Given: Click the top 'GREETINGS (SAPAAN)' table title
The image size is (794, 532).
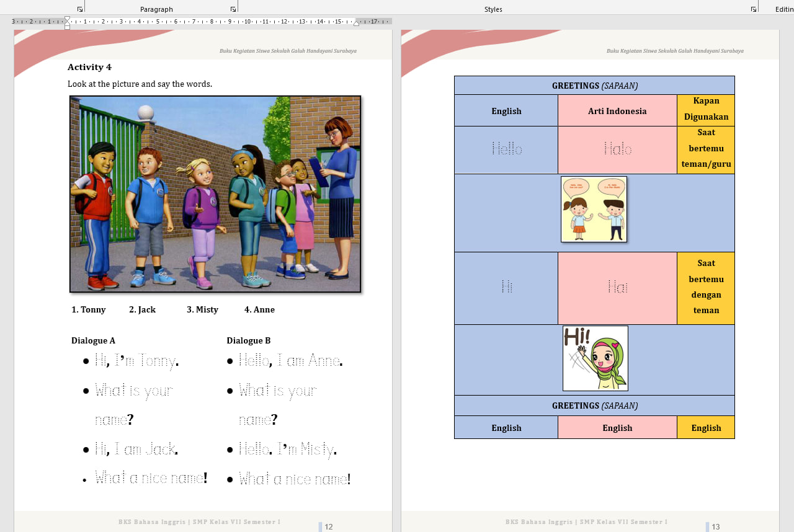Looking at the screenshot, I should 594,86.
